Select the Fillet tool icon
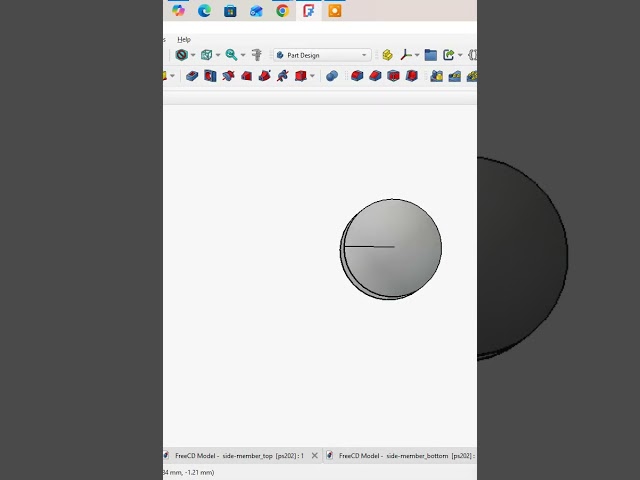Screen dimensions: 640x480 [357, 76]
